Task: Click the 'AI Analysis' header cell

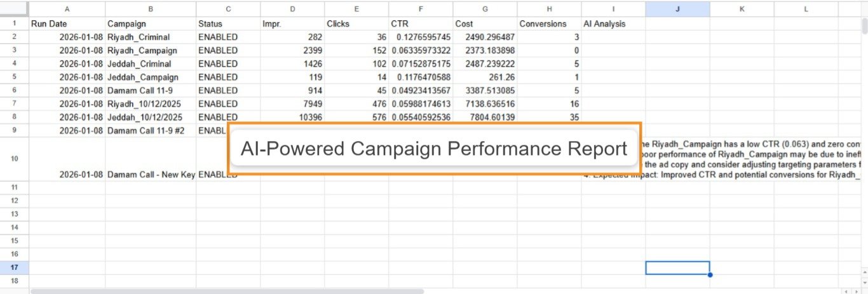Action: pos(613,23)
